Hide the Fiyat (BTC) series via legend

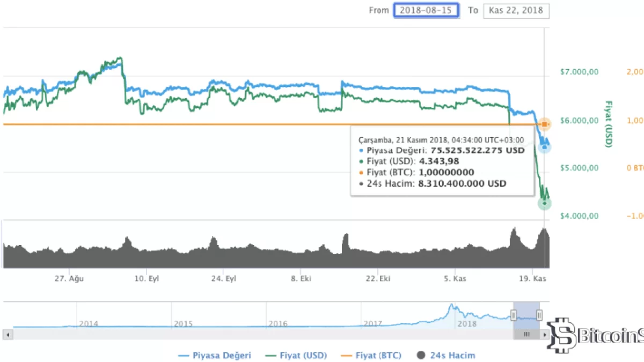372,355
